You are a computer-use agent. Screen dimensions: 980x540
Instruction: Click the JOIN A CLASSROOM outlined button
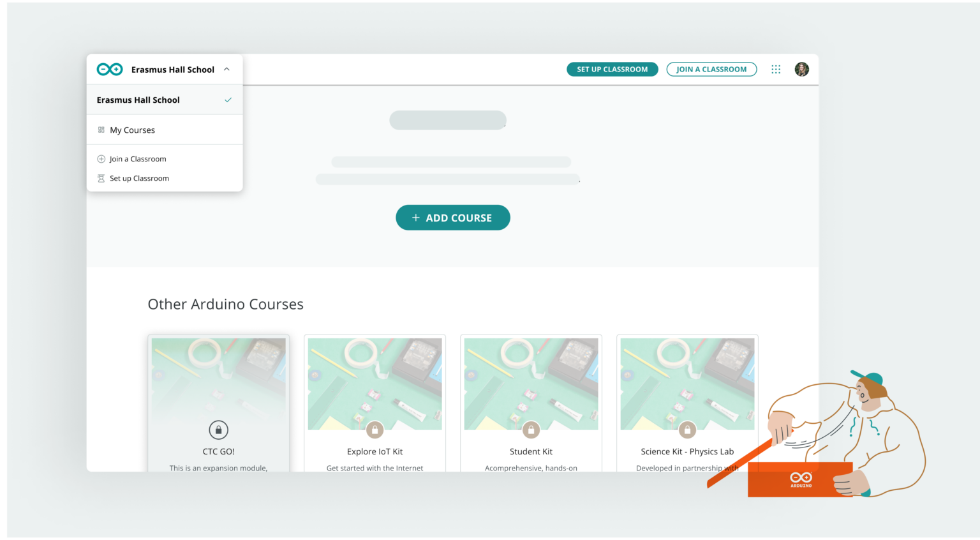pos(711,69)
